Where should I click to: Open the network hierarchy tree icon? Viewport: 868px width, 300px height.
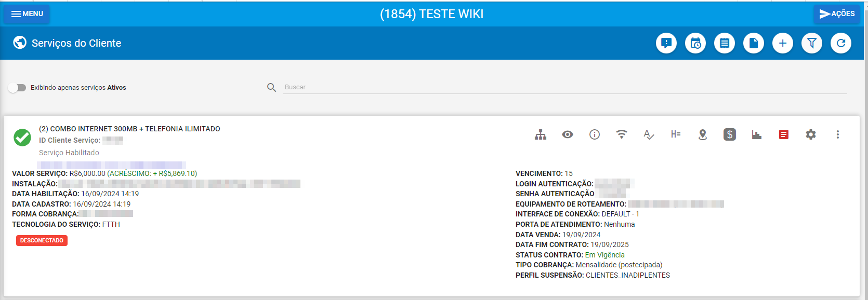click(541, 135)
